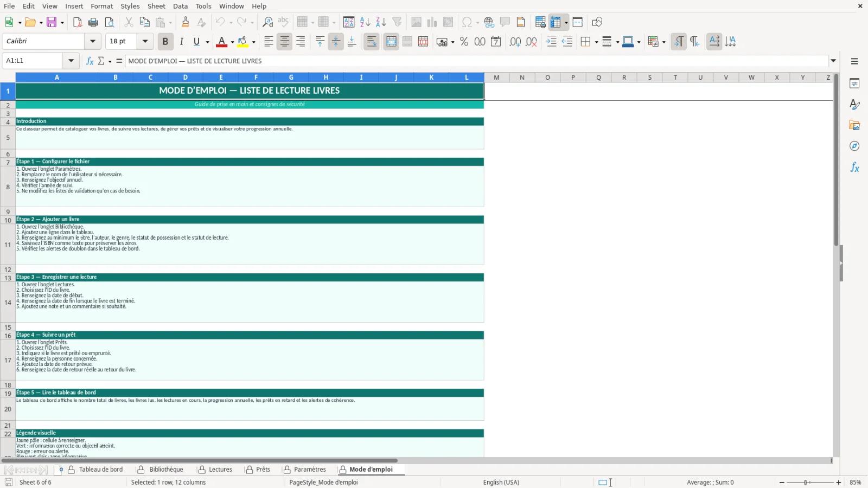Screen dimensions: 868x488
Task: Expand the font name dropdown
Action: [x=93, y=41]
